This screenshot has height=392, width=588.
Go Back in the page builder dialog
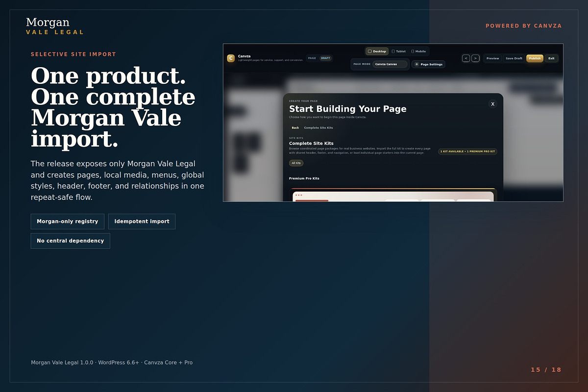pos(295,128)
